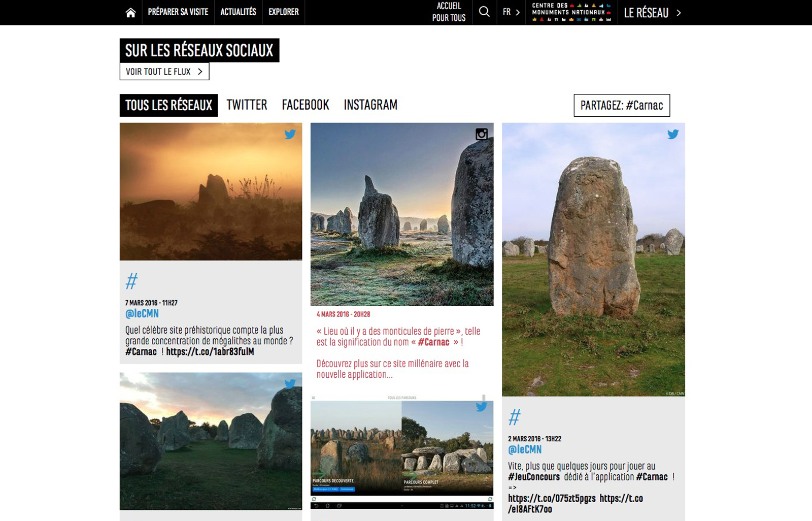Image resolution: width=812 pixels, height=521 pixels.
Task: Open Centre des Monuments Nationaux logo
Action: click(x=571, y=12)
